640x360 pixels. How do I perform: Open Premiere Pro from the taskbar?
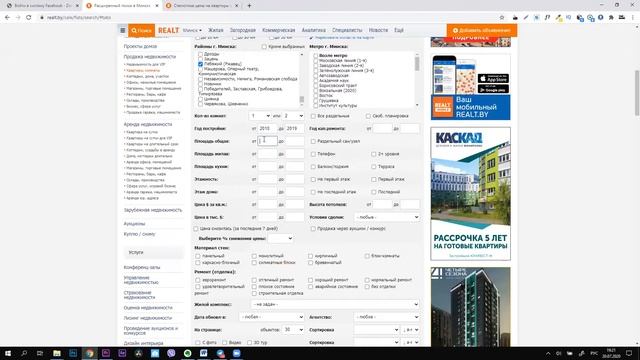[x=106, y=353]
